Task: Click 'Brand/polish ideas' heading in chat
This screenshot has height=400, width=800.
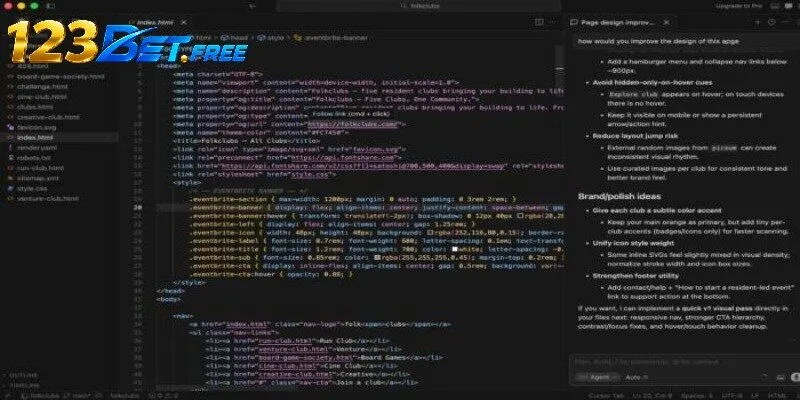Action: click(x=619, y=196)
